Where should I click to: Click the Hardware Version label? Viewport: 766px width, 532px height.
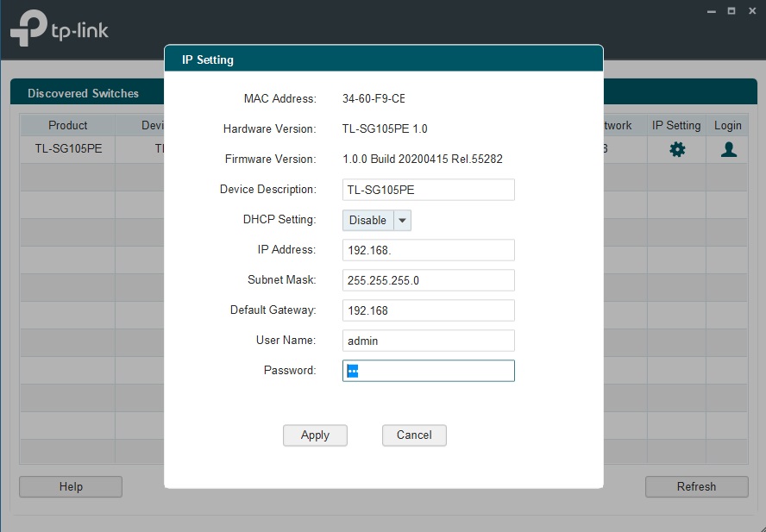(x=270, y=129)
